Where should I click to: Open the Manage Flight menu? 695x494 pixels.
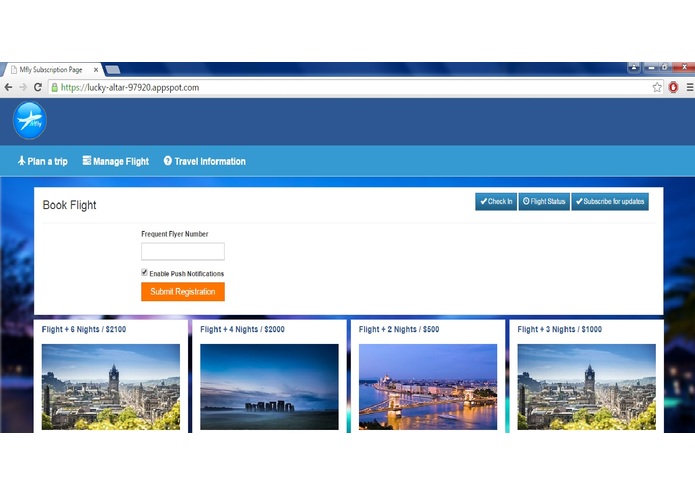point(116,161)
